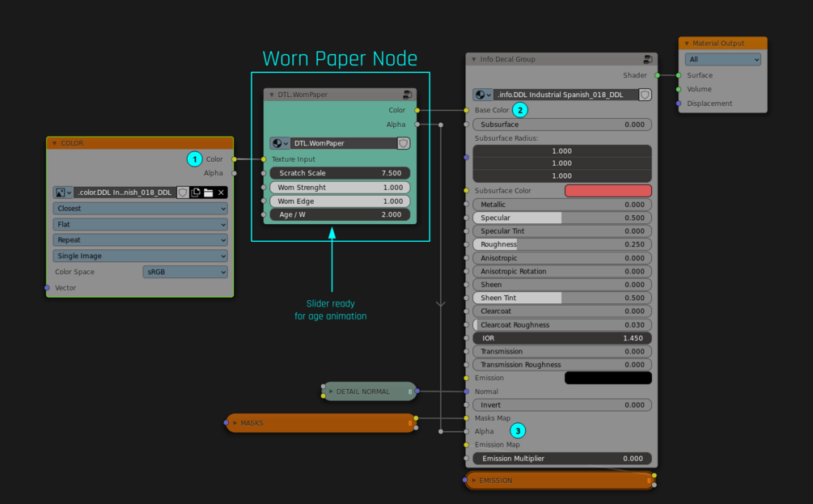Toggle fake user shield on info.DDL Industrial datablock
The width and height of the screenshot is (813, 504).
point(645,95)
